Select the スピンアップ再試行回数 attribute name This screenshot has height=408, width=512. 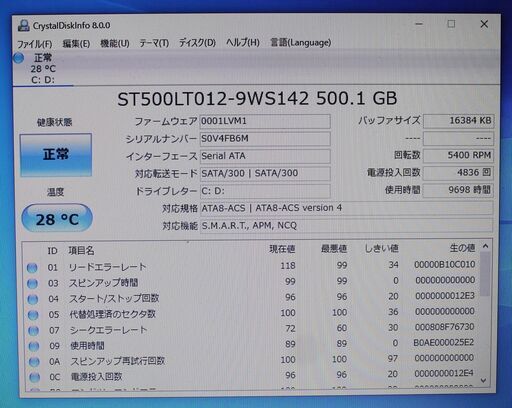coord(118,361)
